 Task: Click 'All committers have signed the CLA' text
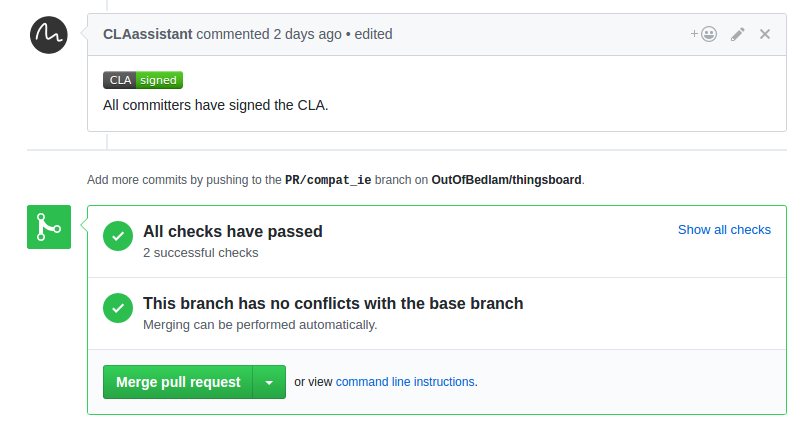click(215, 104)
